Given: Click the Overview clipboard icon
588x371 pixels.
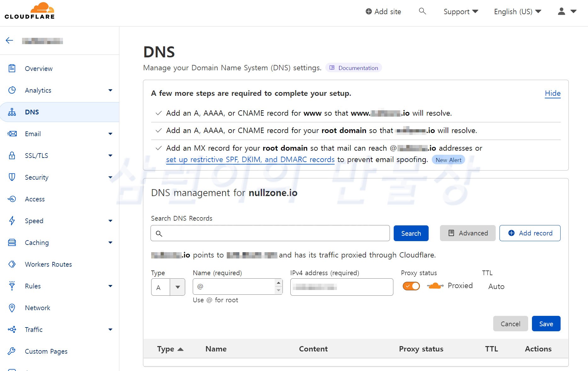Looking at the screenshot, I should click(x=12, y=68).
